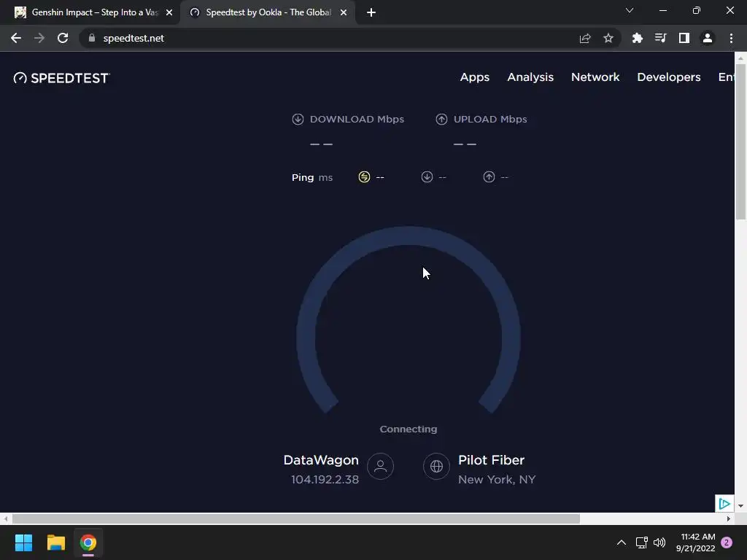Close the Speedtest by Ookla tab

[344, 12]
